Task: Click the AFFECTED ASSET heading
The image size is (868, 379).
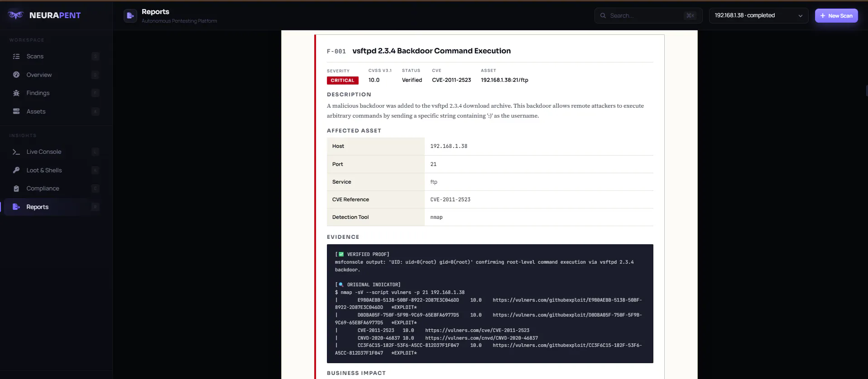Action: 354,131
